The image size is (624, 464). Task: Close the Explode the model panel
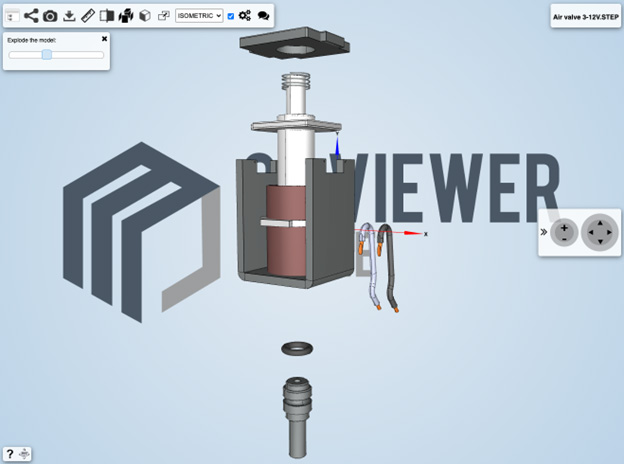pyautogui.click(x=104, y=39)
